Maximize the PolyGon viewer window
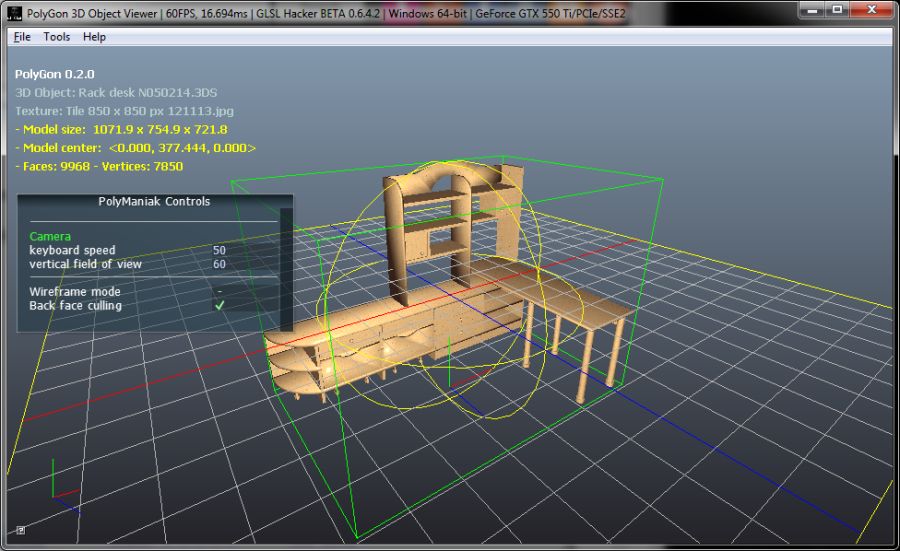The height and width of the screenshot is (551, 900). click(837, 9)
